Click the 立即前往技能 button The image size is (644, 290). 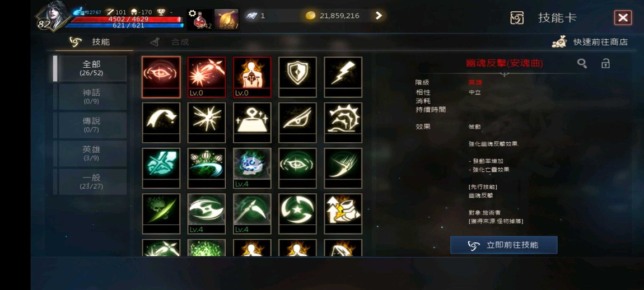[504, 245]
